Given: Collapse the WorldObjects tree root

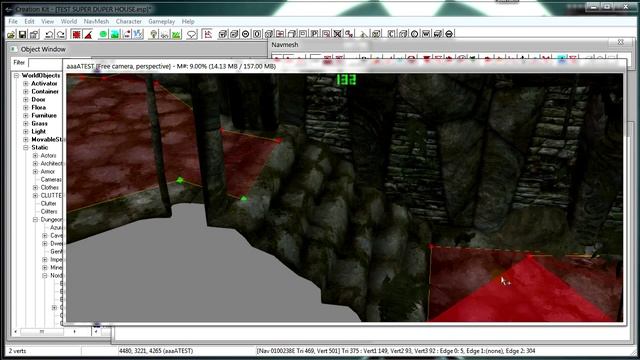Looking at the screenshot, I should point(16,76).
